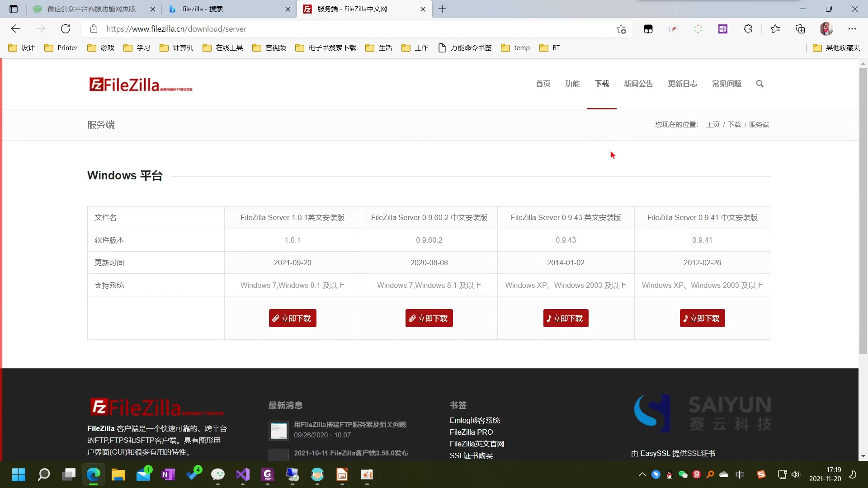Open 设计 bookmarks folder
The width and height of the screenshot is (868, 488).
[22, 48]
